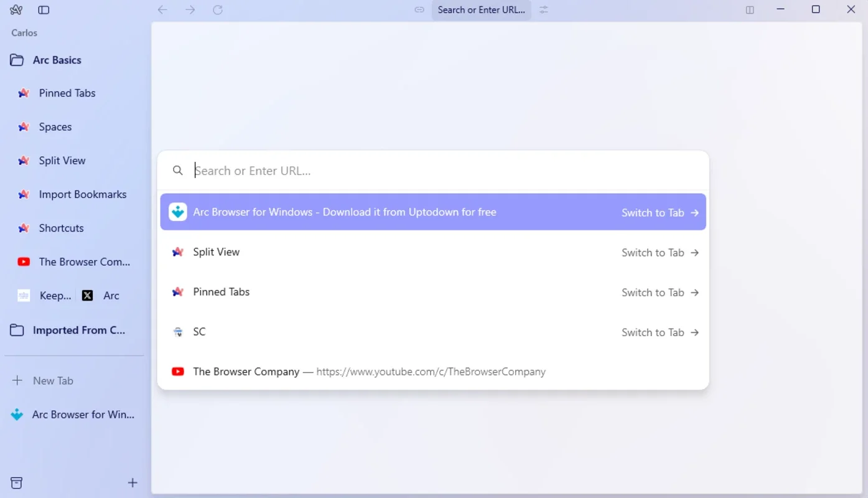Add a new space with bottom plus icon
This screenshot has height=498, width=868.
(133, 482)
